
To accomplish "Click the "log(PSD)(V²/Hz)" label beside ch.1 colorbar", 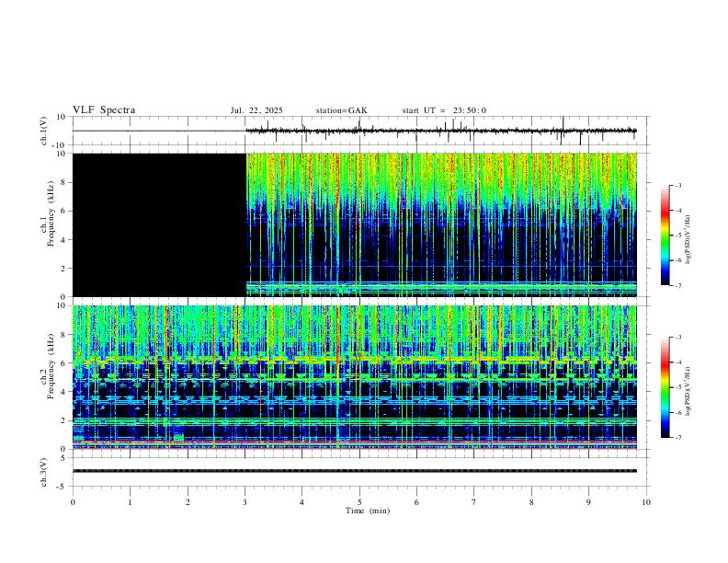I will tap(688, 239).
